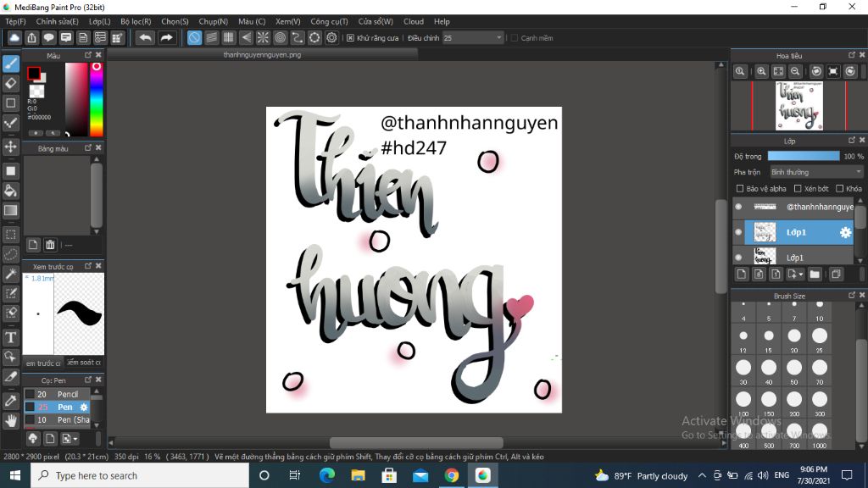The height and width of the screenshot is (488, 868).
Task: Select the Eyedropper tool
Action: [x=11, y=401]
